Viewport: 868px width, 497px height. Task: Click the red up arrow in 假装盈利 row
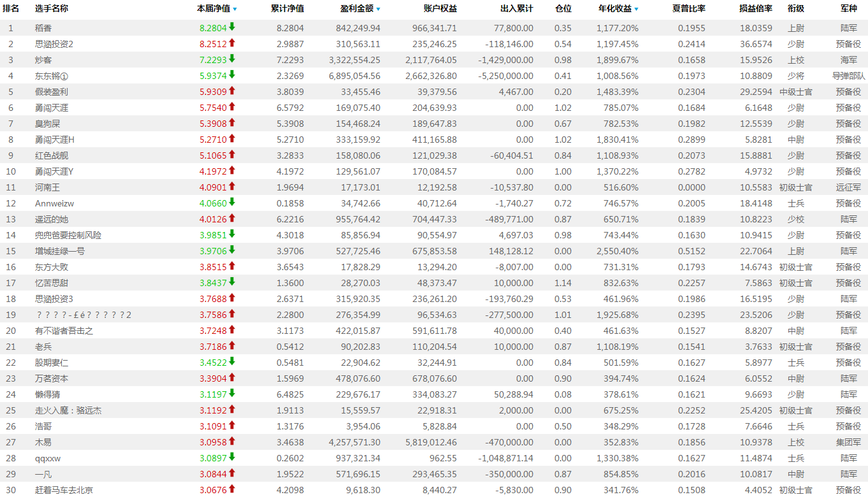[x=232, y=90]
